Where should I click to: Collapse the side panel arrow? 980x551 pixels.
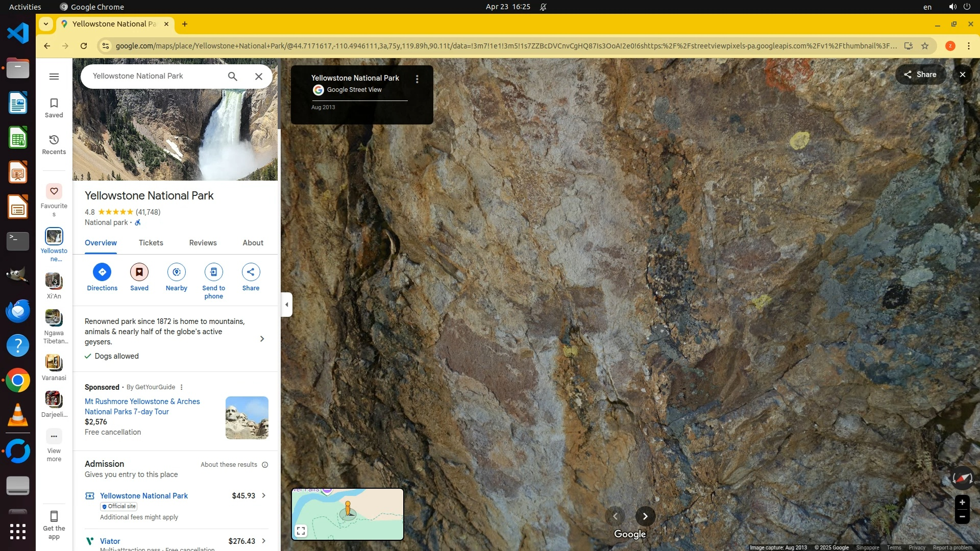coord(287,305)
